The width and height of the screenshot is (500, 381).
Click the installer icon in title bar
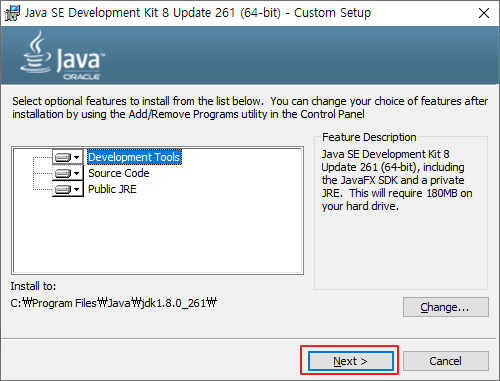pyautogui.click(x=12, y=13)
